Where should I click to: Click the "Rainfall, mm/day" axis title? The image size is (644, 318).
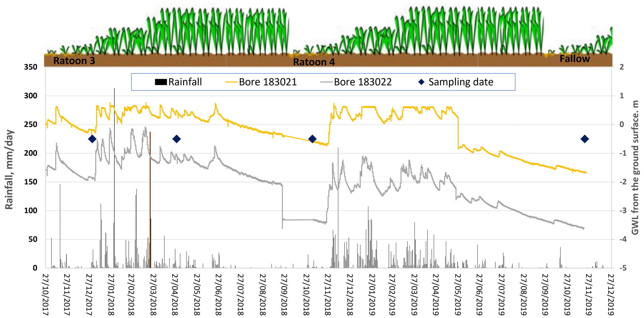9,170
